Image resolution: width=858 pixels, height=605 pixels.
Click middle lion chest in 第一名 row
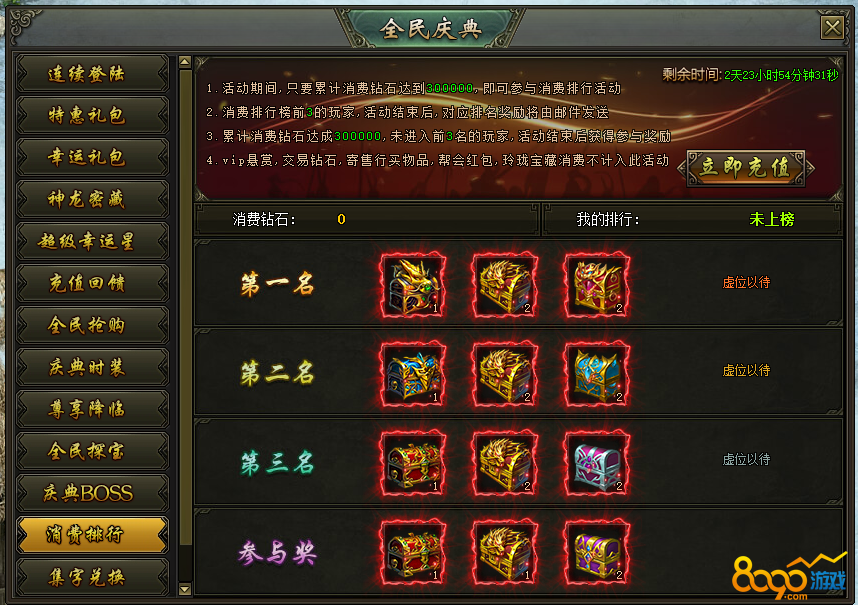[x=505, y=286]
